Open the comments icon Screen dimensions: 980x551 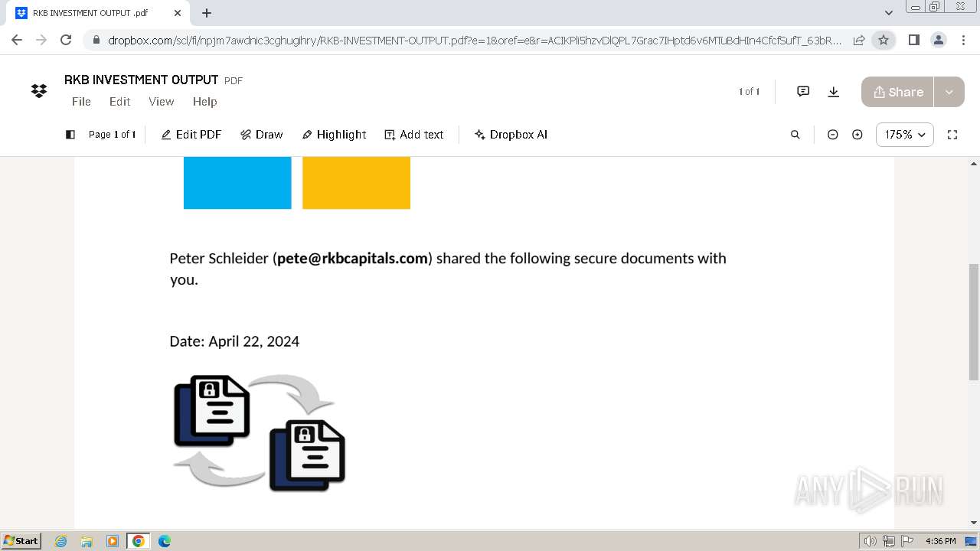pyautogui.click(x=803, y=92)
